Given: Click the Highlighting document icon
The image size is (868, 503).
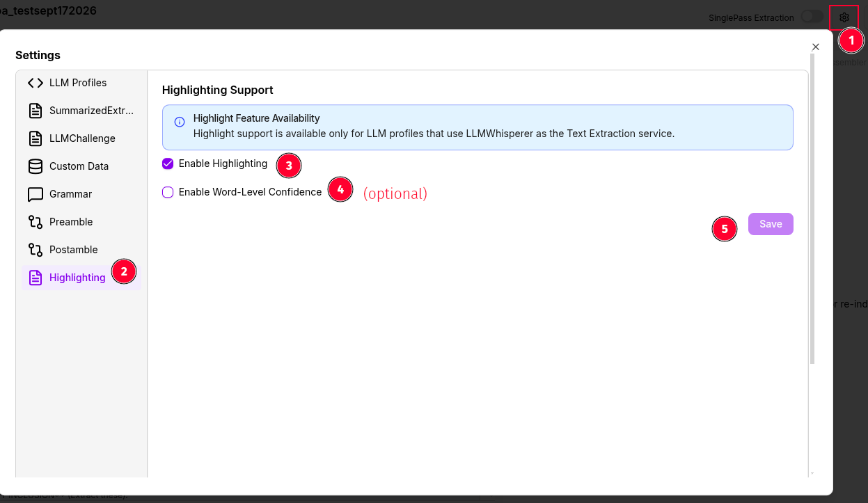Looking at the screenshot, I should click(35, 278).
